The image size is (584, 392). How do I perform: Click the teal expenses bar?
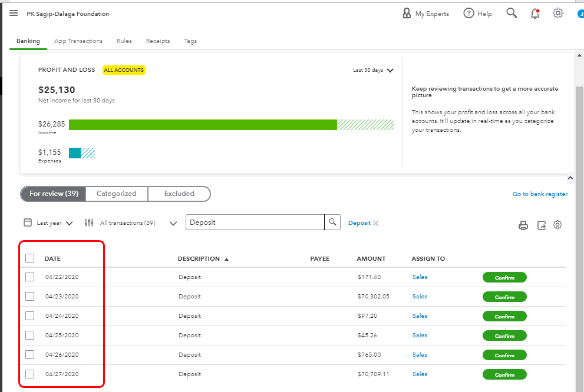pos(75,153)
